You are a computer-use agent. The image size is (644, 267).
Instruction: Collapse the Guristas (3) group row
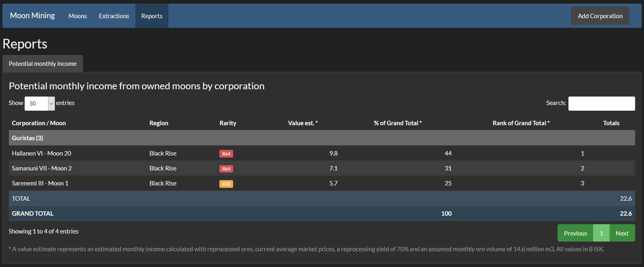point(27,138)
